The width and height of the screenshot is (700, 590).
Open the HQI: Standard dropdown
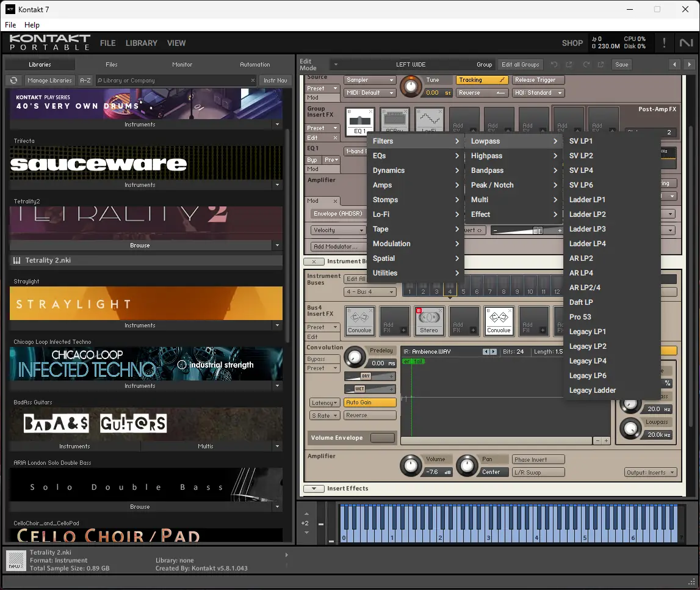click(538, 92)
